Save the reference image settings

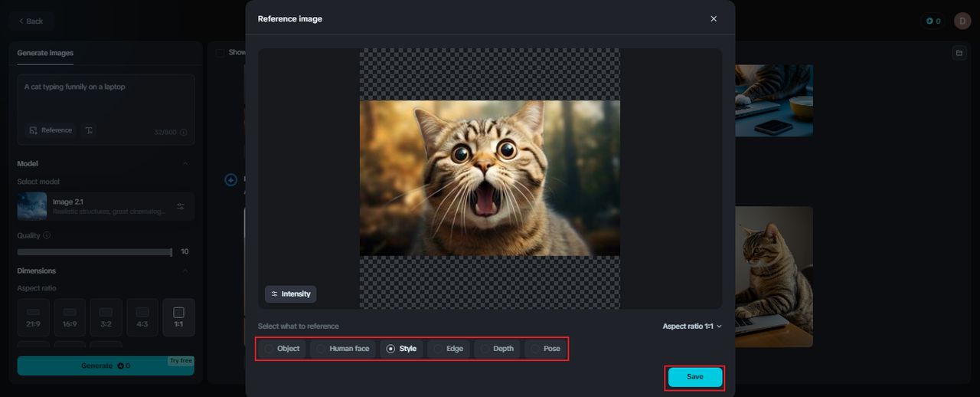click(695, 377)
